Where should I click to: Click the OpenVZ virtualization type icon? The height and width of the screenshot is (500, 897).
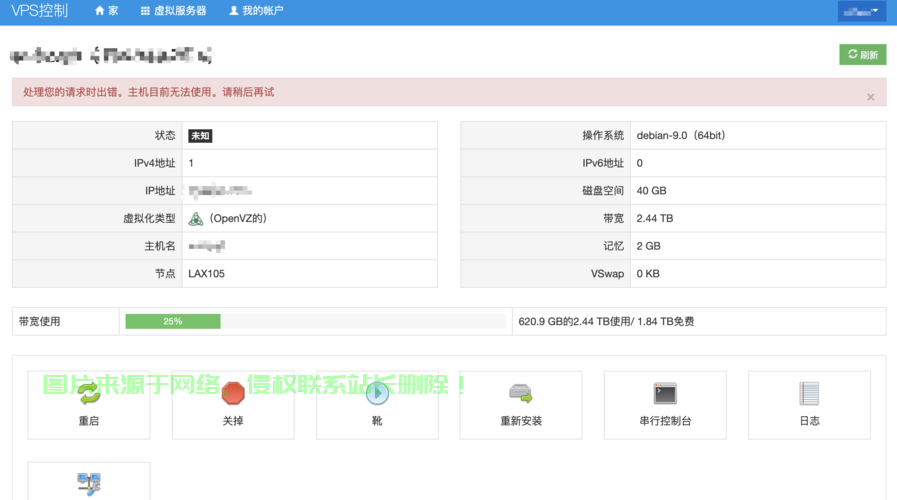tap(196, 219)
